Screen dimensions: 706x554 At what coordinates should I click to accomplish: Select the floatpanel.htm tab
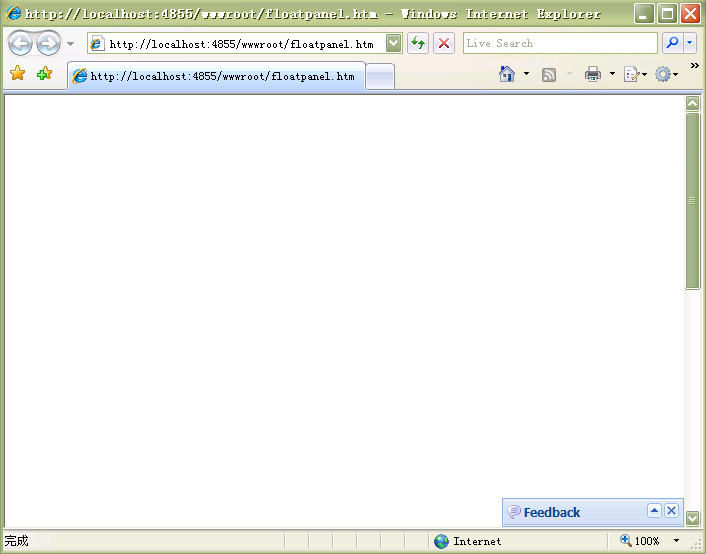pos(217,76)
